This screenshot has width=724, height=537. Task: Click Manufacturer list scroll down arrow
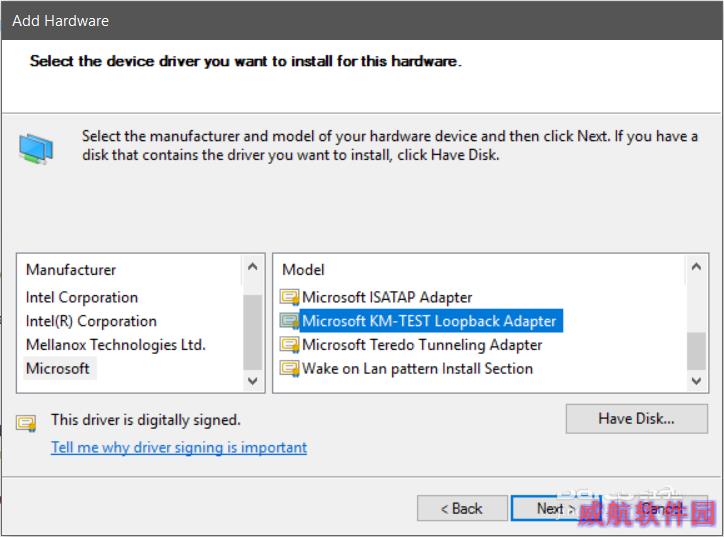253,381
